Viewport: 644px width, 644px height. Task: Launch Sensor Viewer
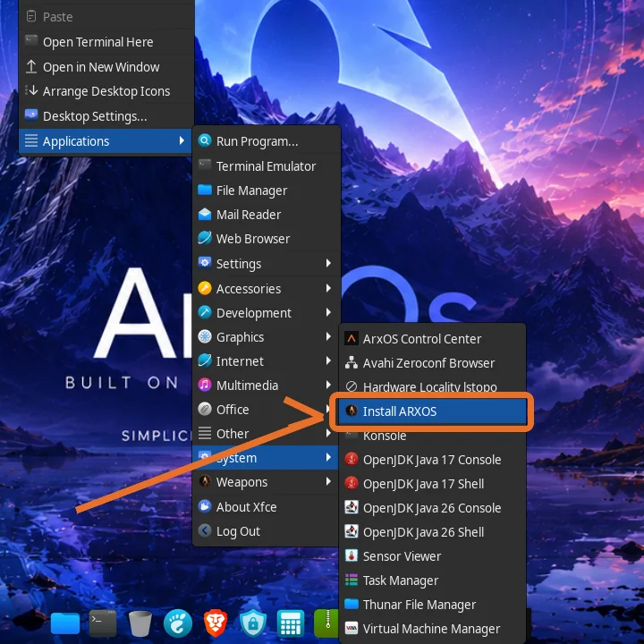[x=432, y=556]
